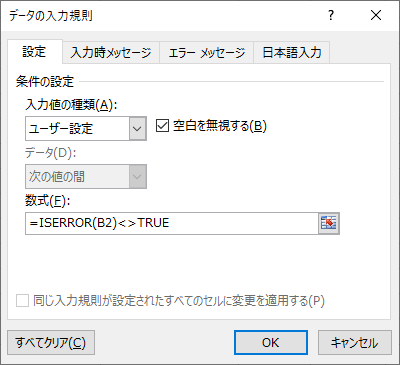Click the 条件の設定 group heading
400x365 pixels.
[45, 81]
